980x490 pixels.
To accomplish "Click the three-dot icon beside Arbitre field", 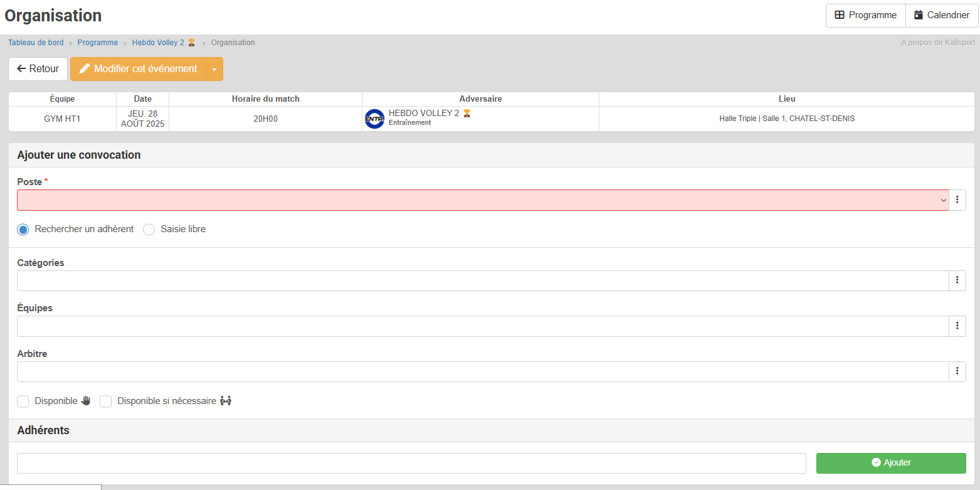I will [x=957, y=371].
